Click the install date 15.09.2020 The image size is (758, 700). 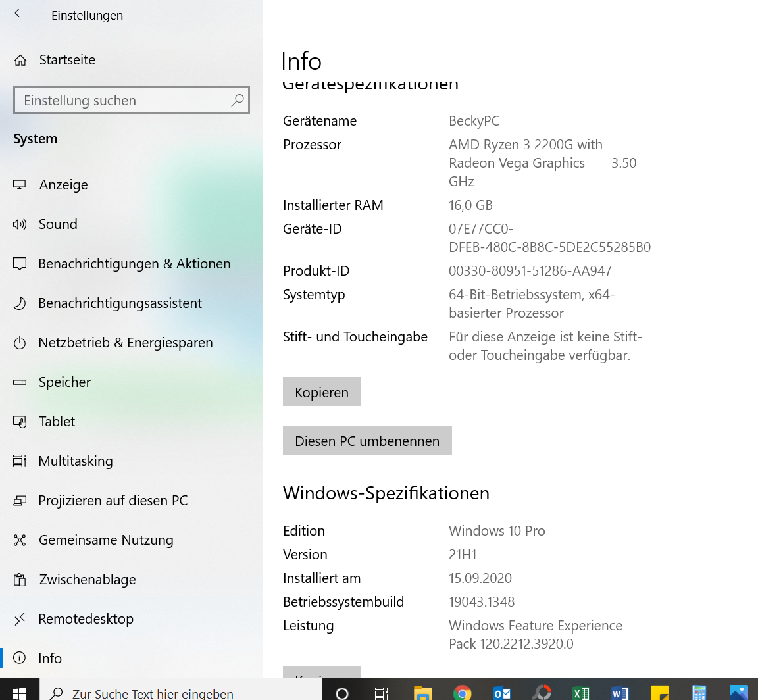480,578
